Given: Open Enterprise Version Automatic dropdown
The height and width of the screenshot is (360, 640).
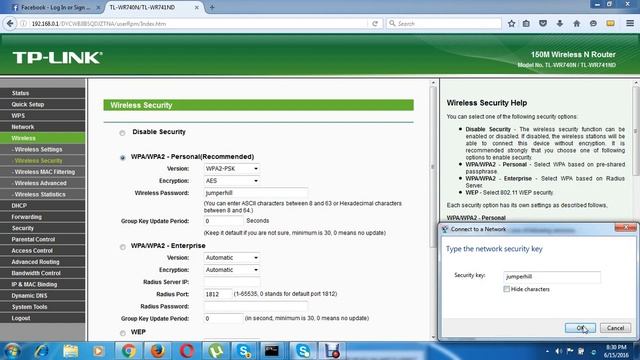Looking at the screenshot, I should pos(231,258).
